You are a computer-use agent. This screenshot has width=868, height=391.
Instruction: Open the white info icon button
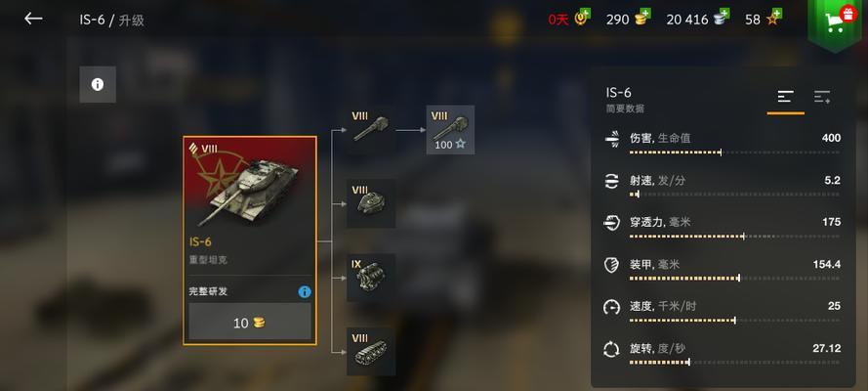pos(98,84)
